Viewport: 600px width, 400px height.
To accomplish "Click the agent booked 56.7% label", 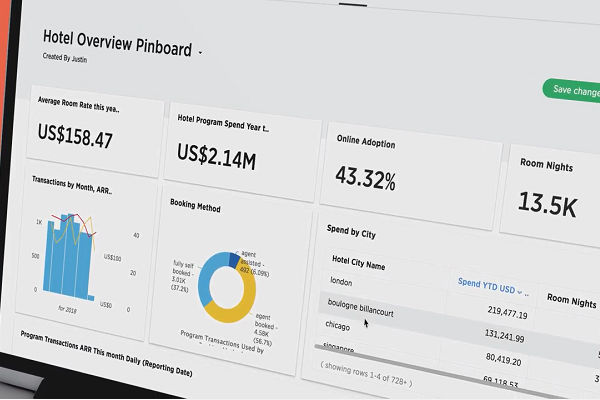I will pos(266,329).
